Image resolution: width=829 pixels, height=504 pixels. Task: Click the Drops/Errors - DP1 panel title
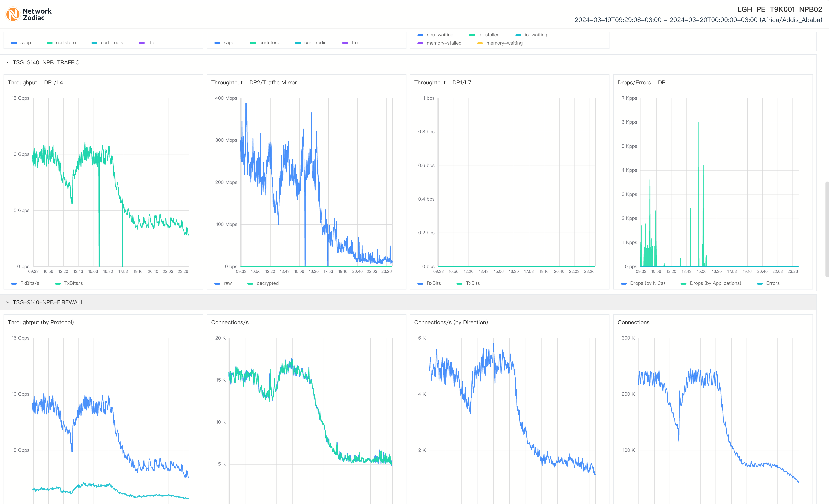[x=642, y=82]
